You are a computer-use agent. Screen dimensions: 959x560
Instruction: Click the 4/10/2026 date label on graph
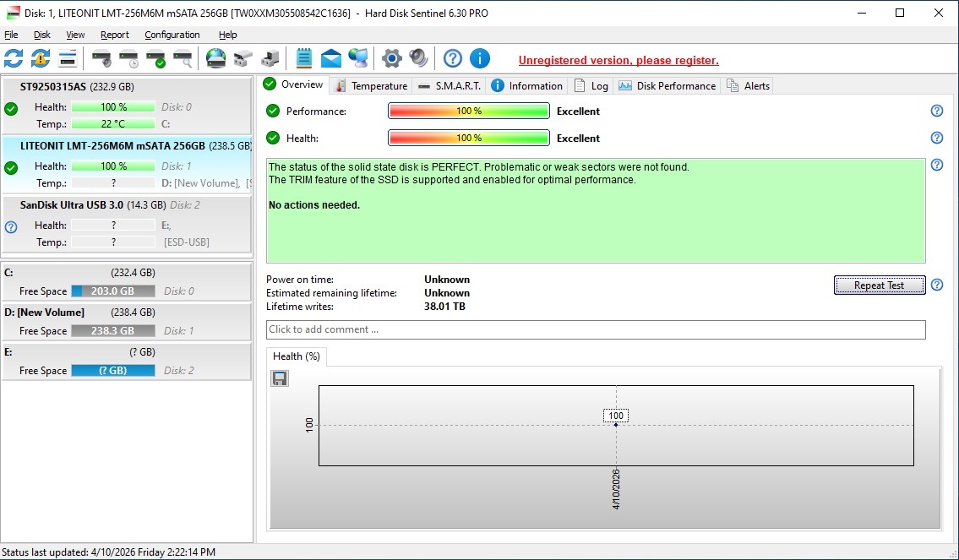pos(616,489)
